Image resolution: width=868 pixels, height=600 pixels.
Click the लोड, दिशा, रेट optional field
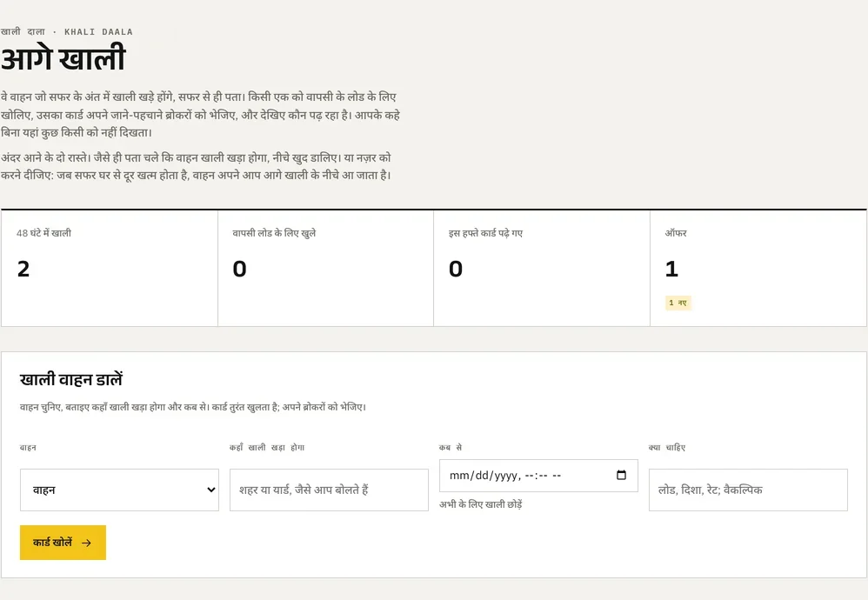(x=748, y=490)
